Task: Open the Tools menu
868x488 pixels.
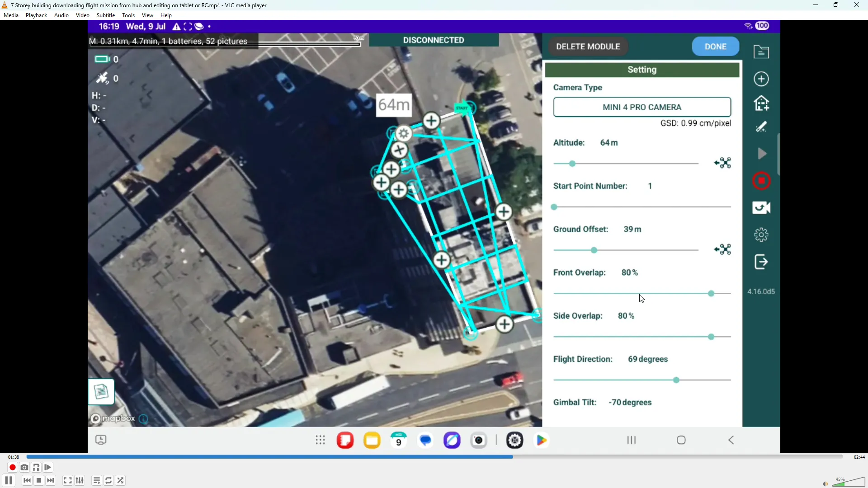Action: click(128, 15)
